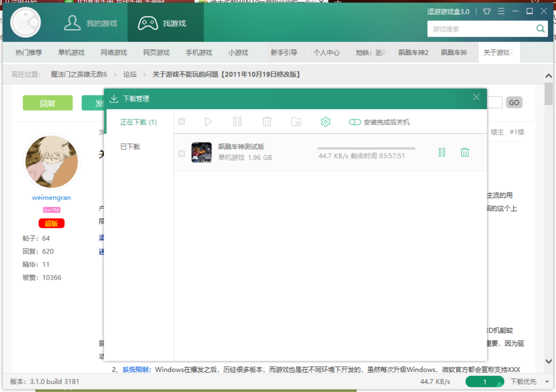Click the 论坛 breadcrumb link
The height and width of the screenshot is (392, 556).
pyautogui.click(x=130, y=74)
